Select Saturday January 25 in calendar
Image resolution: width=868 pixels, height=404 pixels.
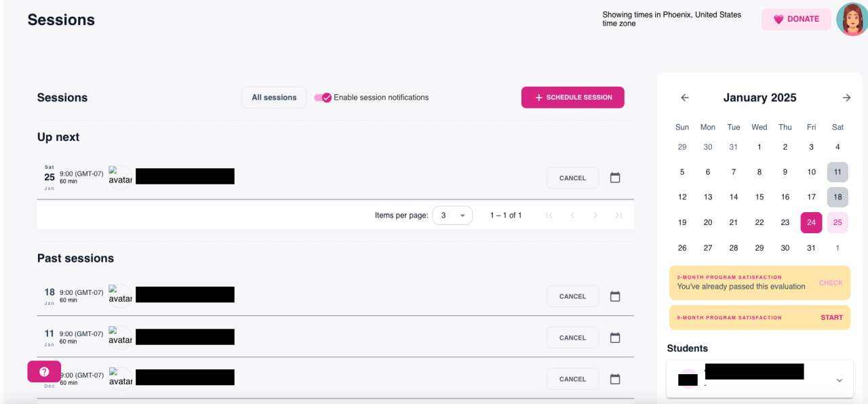pos(837,222)
